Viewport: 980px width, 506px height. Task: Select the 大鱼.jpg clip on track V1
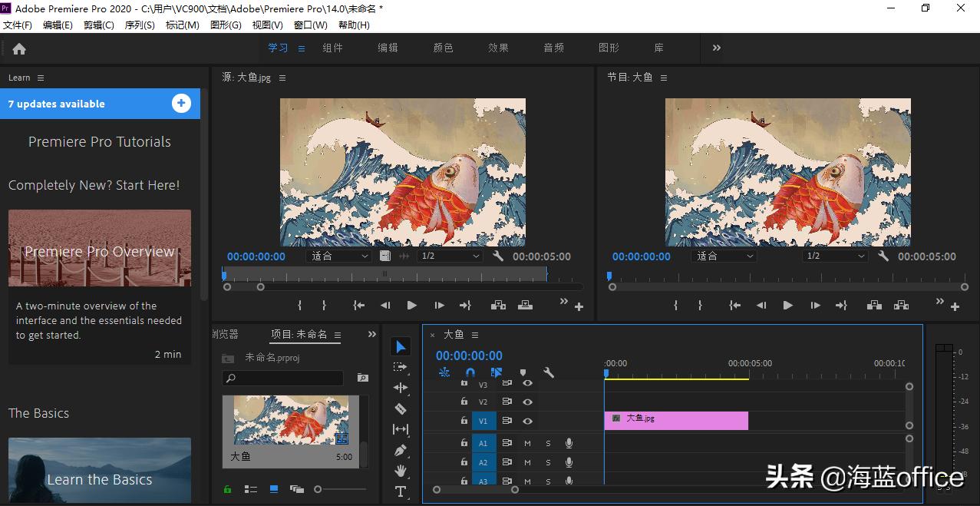[x=675, y=420]
